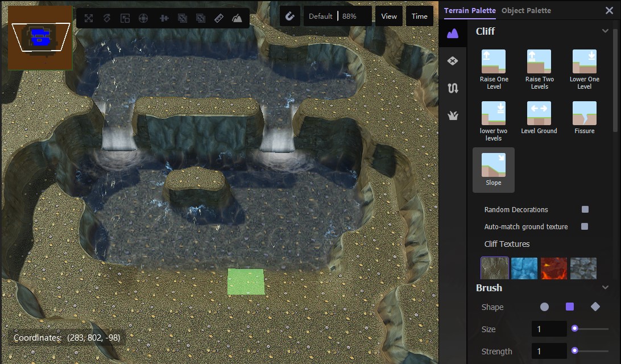Screen dimensions: 621x364
Task: Close the palette panel
Action: (609, 11)
